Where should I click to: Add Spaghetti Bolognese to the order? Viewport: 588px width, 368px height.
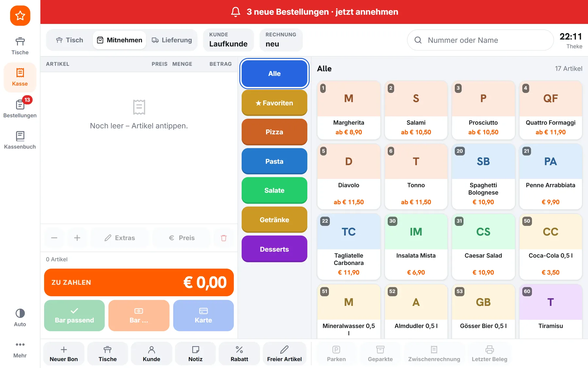[x=483, y=176]
